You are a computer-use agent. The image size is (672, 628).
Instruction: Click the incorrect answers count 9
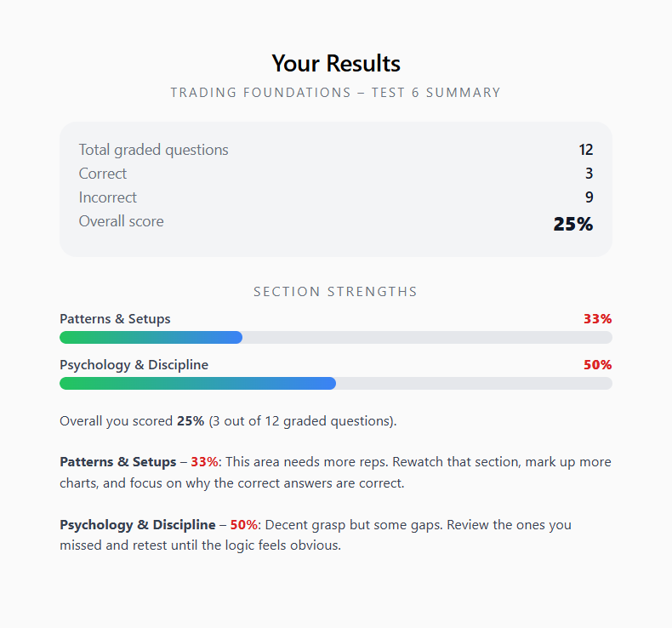click(589, 197)
